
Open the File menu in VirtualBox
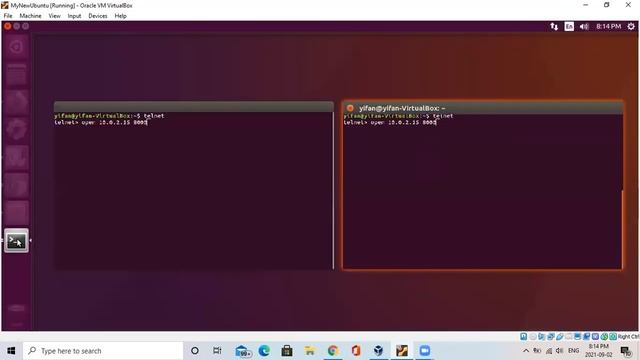click(x=8, y=16)
